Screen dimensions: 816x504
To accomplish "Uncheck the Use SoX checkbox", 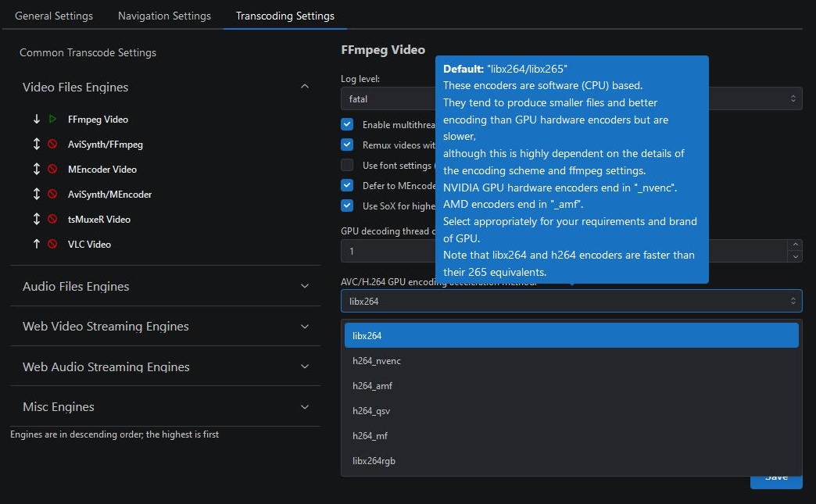I will click(x=347, y=206).
